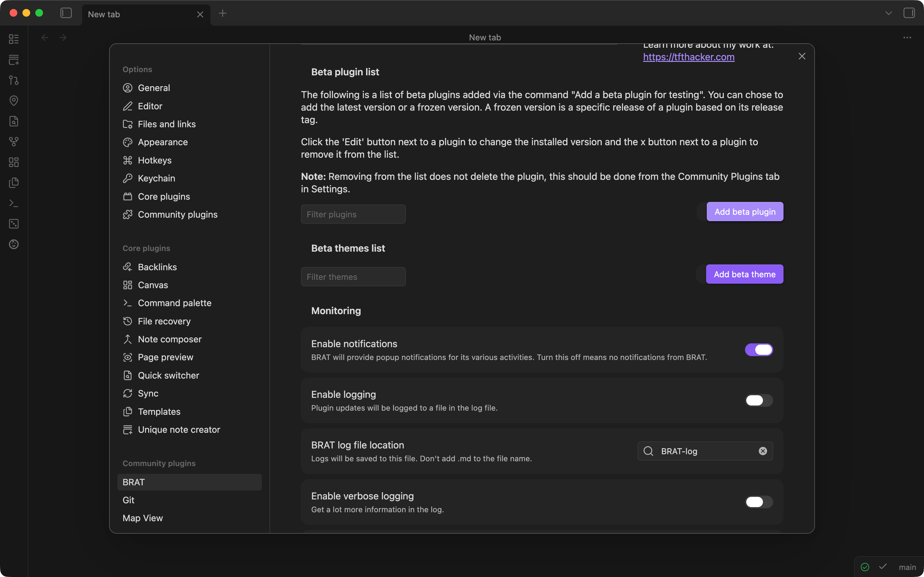Enable verbose logging toggle
This screenshot has width=924, height=577.
pos(759,502)
